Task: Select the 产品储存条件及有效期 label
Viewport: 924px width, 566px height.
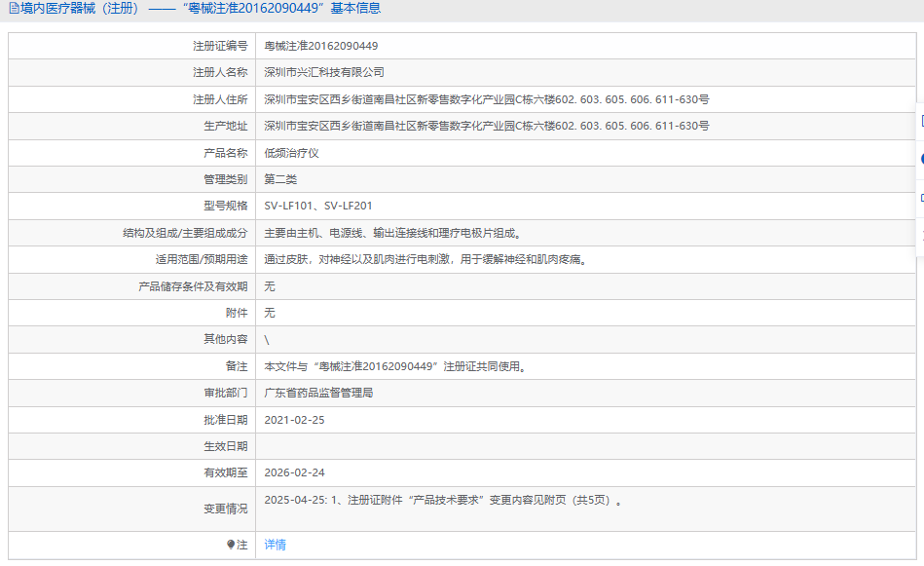Action: point(193,286)
